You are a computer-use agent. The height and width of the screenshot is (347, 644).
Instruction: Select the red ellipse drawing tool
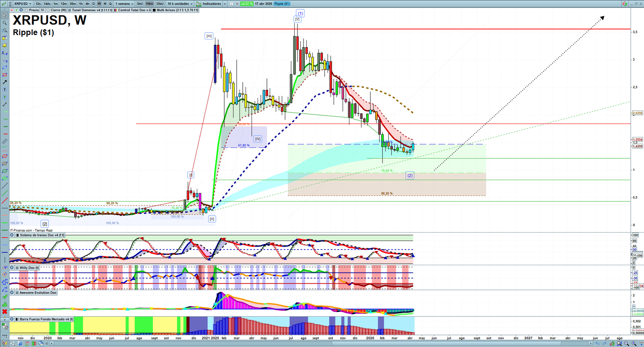point(4,156)
